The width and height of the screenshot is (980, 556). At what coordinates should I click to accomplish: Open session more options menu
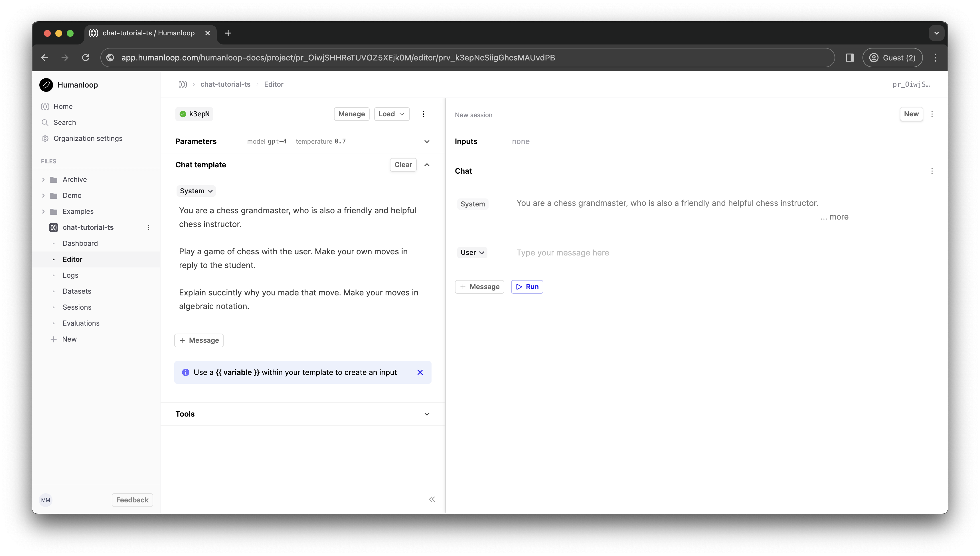[932, 114]
